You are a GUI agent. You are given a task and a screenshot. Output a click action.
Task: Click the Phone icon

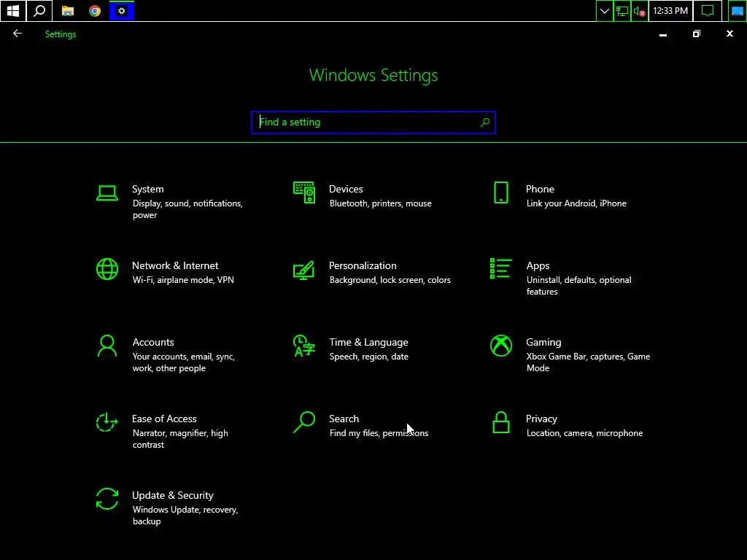coord(500,192)
